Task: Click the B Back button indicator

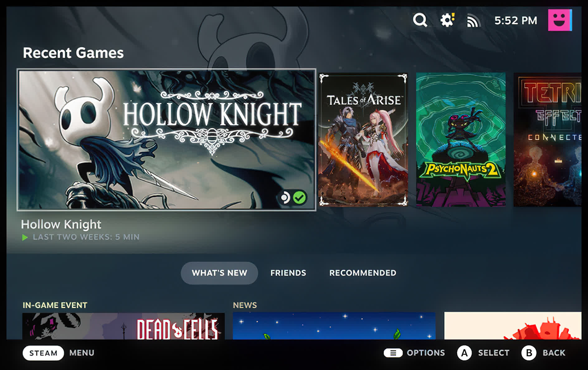Action: [529, 353]
